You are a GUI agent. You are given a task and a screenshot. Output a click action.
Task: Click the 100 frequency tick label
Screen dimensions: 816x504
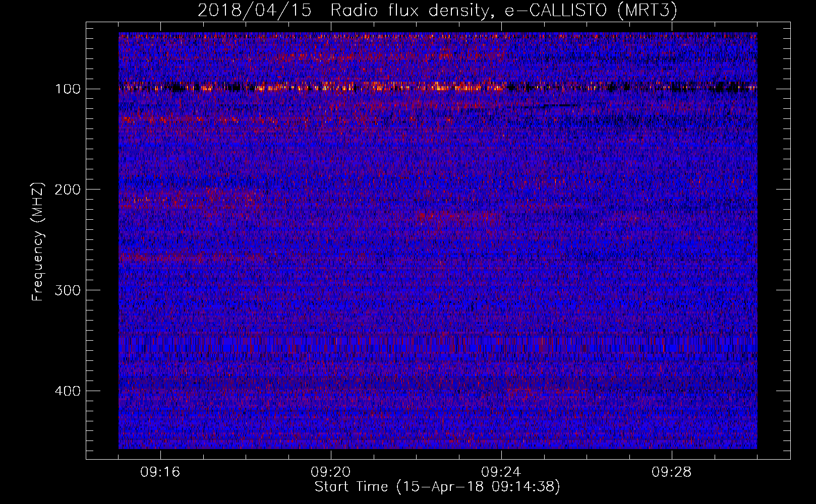[68, 89]
